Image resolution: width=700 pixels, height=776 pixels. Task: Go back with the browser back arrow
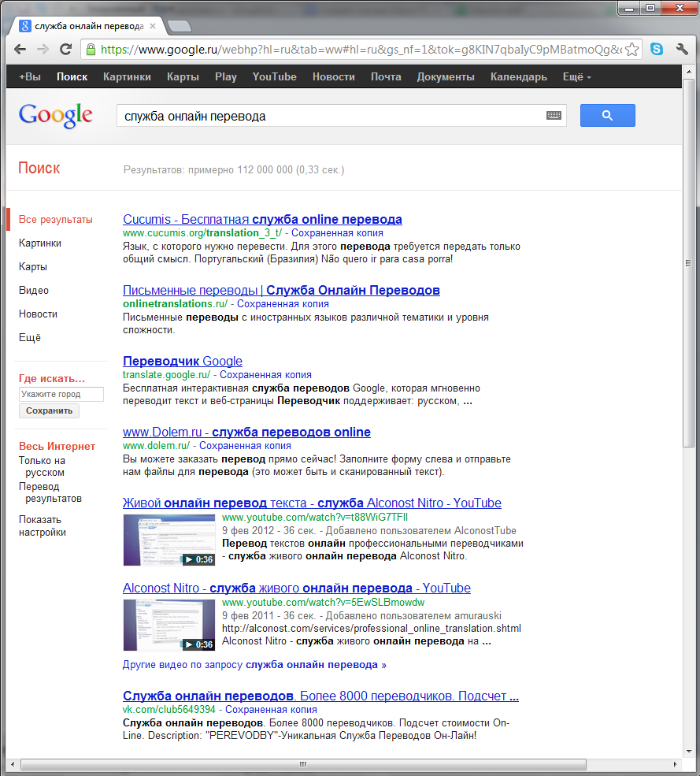[20, 50]
